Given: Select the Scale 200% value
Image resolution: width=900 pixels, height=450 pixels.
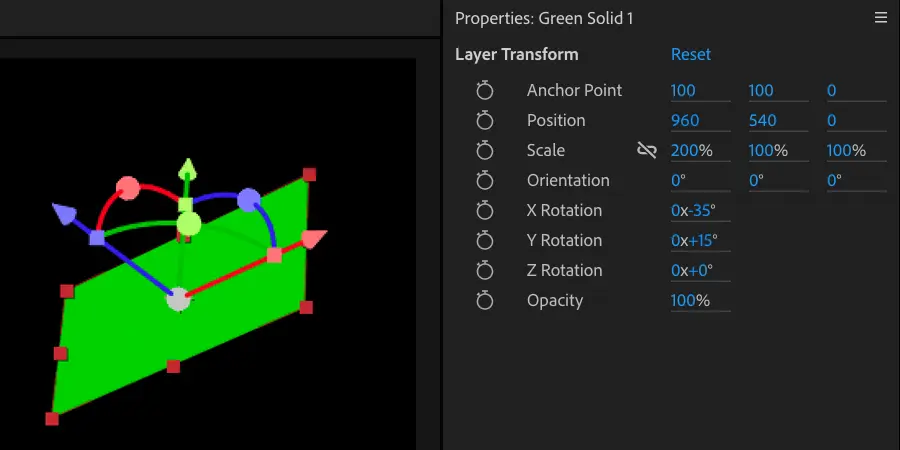Looking at the screenshot, I should tap(691, 151).
